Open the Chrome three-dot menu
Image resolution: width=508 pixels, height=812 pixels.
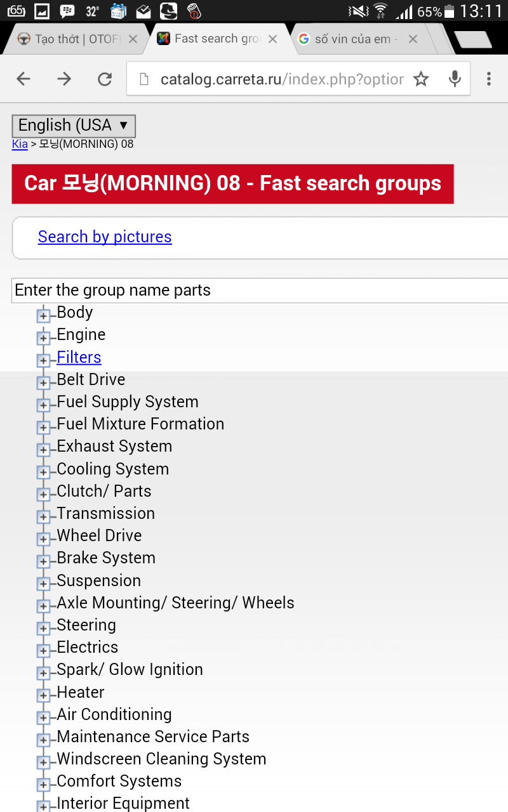point(488,79)
